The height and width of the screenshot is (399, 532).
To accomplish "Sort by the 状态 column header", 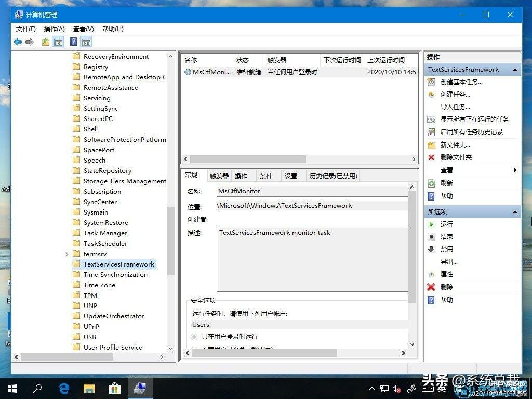I will pyautogui.click(x=248, y=60).
